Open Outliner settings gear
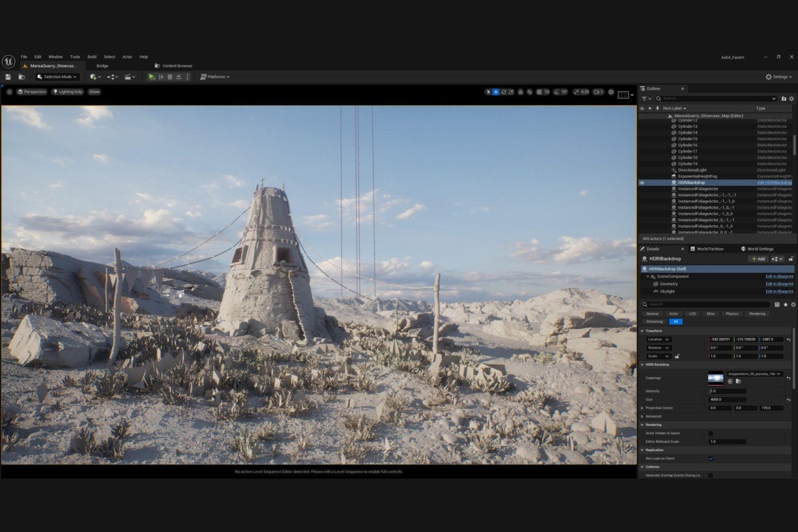 tap(792, 98)
